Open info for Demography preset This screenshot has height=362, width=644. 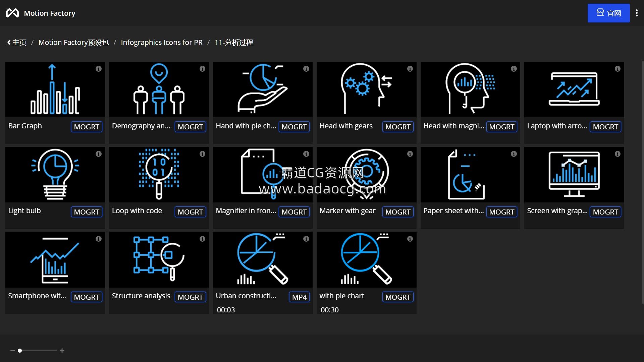202,69
